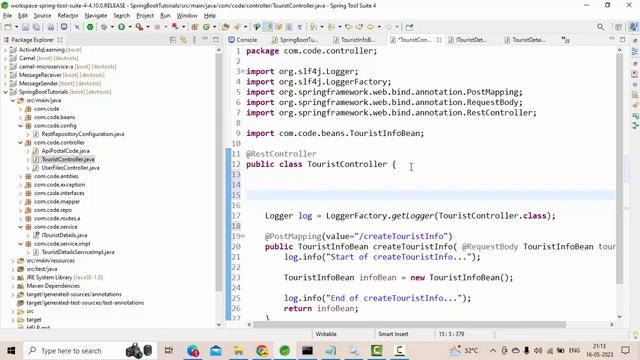Click the green Run toolbar icon
The image size is (640, 360).
pos(121,27)
